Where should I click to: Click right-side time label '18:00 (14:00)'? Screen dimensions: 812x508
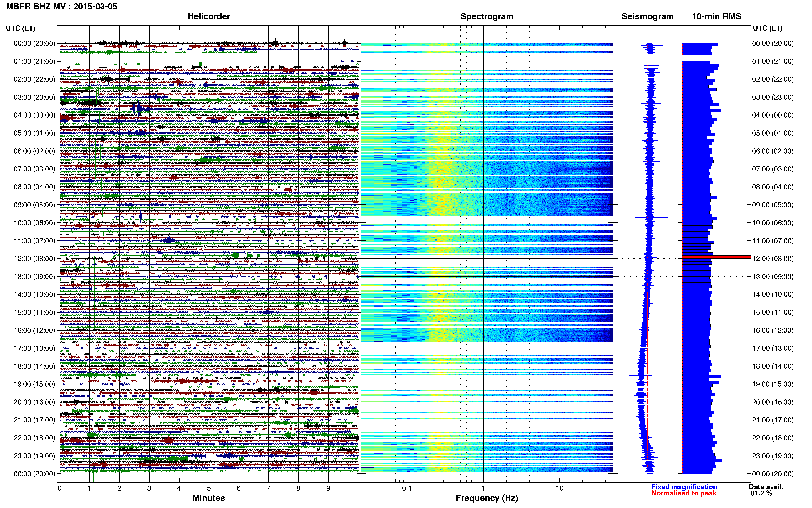773,366
